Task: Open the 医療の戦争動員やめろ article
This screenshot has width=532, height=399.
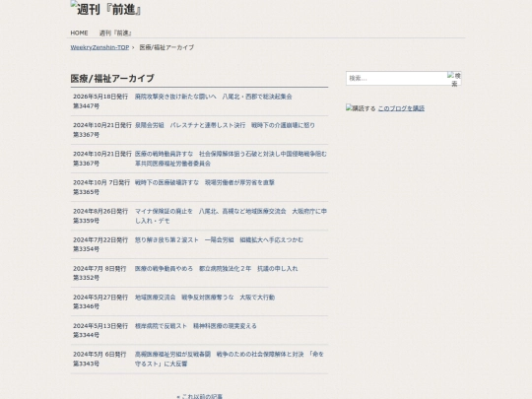Action: (x=216, y=269)
